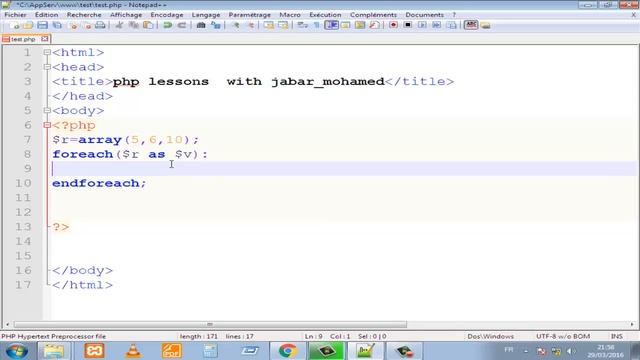Open the Paramétrage menu
The image size is (640, 360).
coord(249,15)
